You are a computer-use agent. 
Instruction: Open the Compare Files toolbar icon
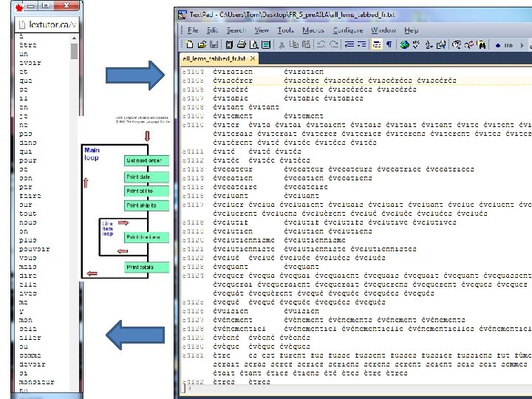(441, 44)
